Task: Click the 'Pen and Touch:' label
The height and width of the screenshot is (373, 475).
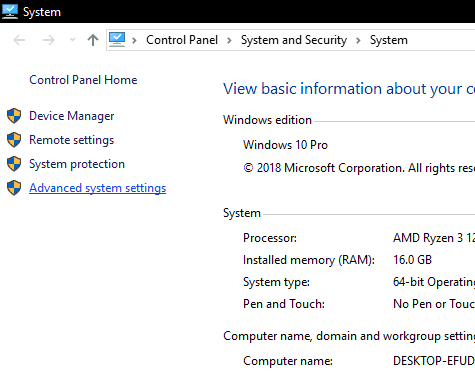Action: point(284,304)
